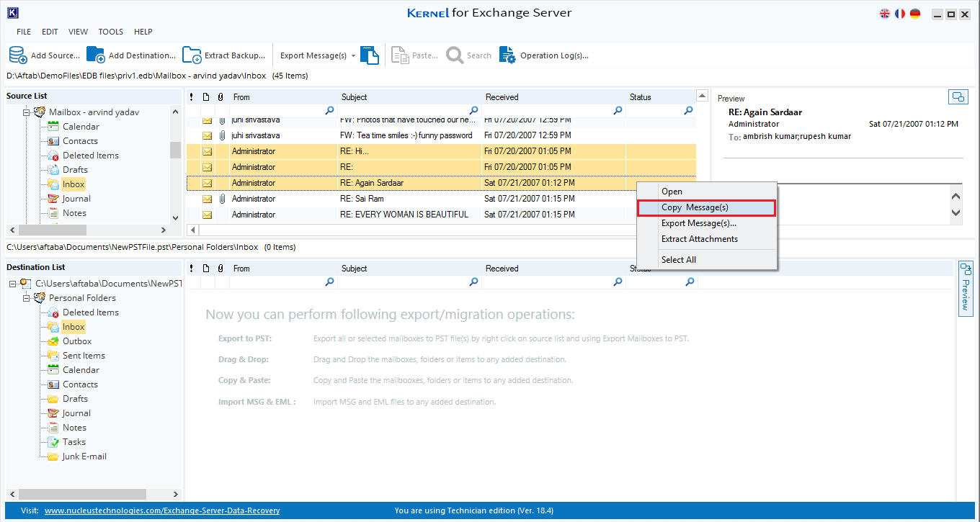Click search icon in source Status filter
980x522 pixels.
[x=688, y=110]
